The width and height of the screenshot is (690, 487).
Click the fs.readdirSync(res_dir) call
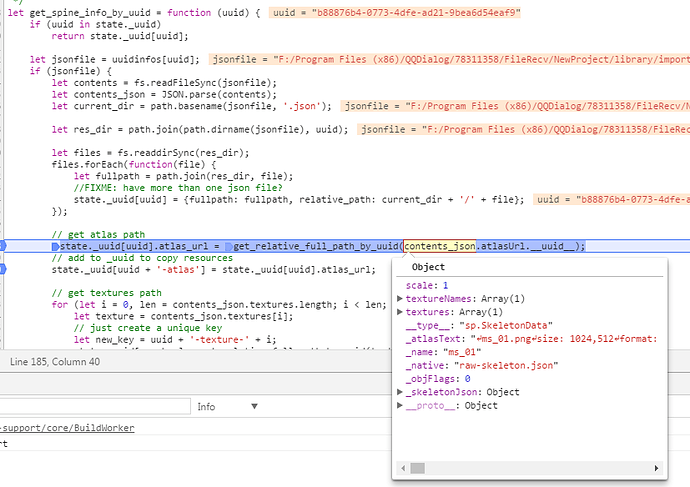[x=183, y=153]
